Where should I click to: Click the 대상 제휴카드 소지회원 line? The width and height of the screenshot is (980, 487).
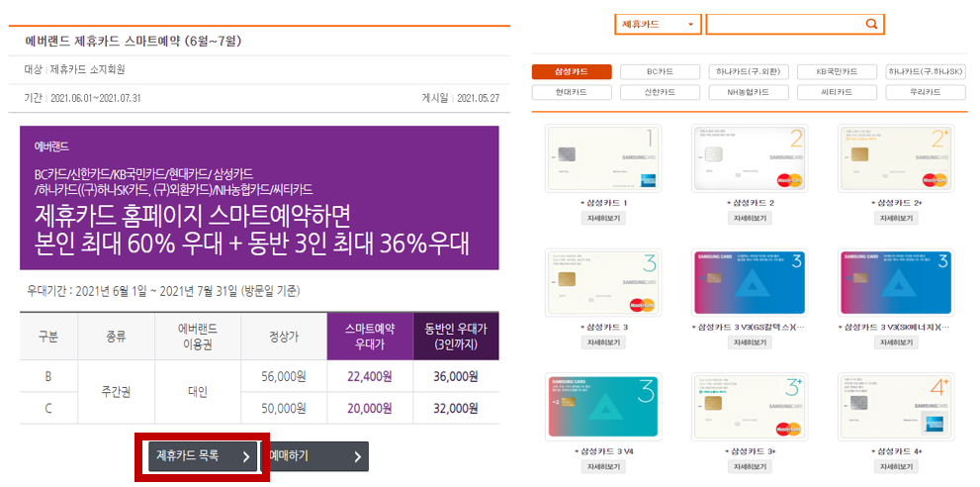(74, 69)
